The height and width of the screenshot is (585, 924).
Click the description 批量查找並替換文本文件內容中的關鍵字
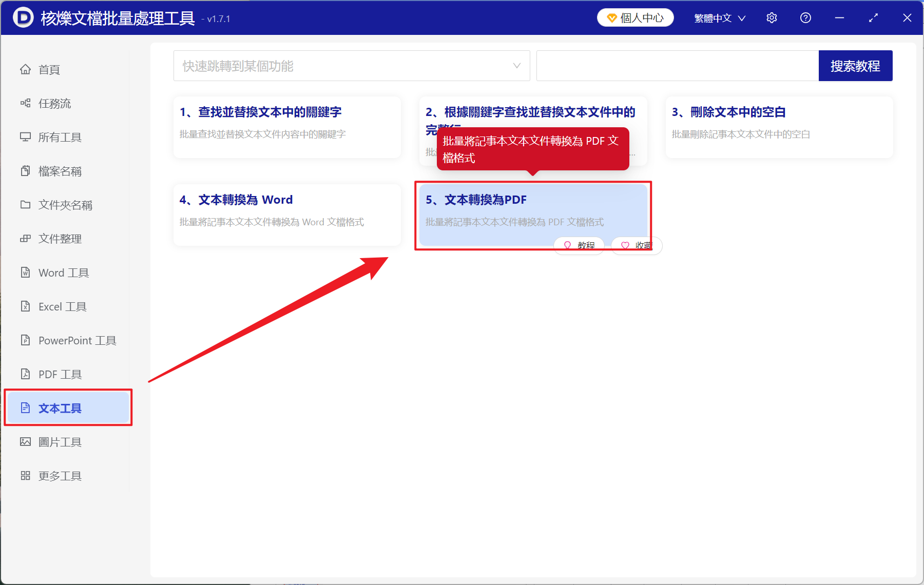point(262,134)
